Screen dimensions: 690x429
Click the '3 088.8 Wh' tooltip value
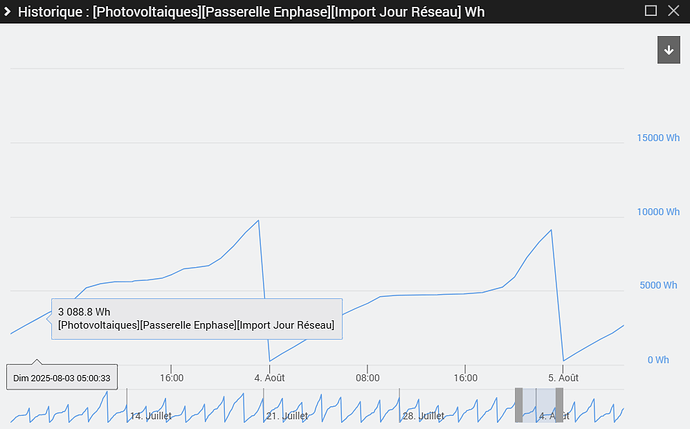(x=84, y=312)
